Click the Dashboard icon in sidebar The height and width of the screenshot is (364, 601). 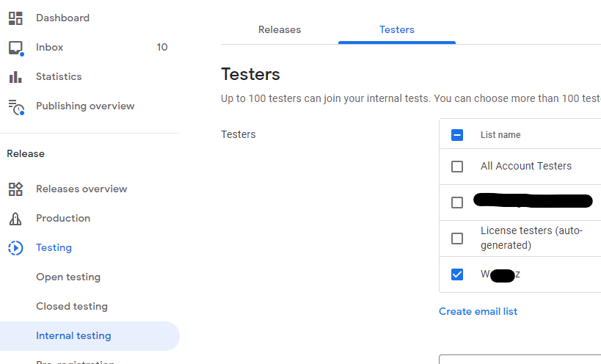15,18
